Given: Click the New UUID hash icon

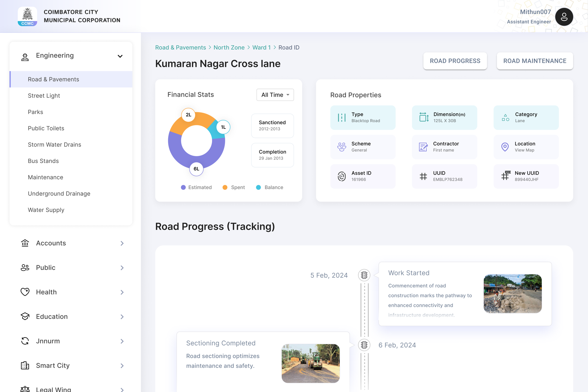Looking at the screenshot, I should tap(506, 175).
